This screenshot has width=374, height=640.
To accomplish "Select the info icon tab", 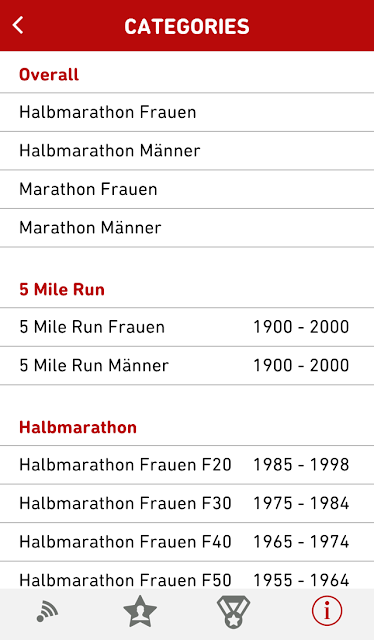I will (327, 611).
